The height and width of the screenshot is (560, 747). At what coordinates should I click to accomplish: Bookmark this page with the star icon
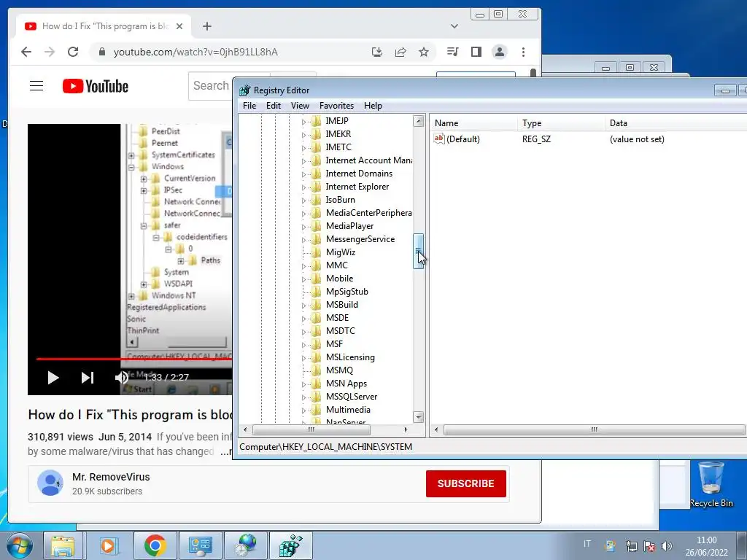[x=424, y=52]
